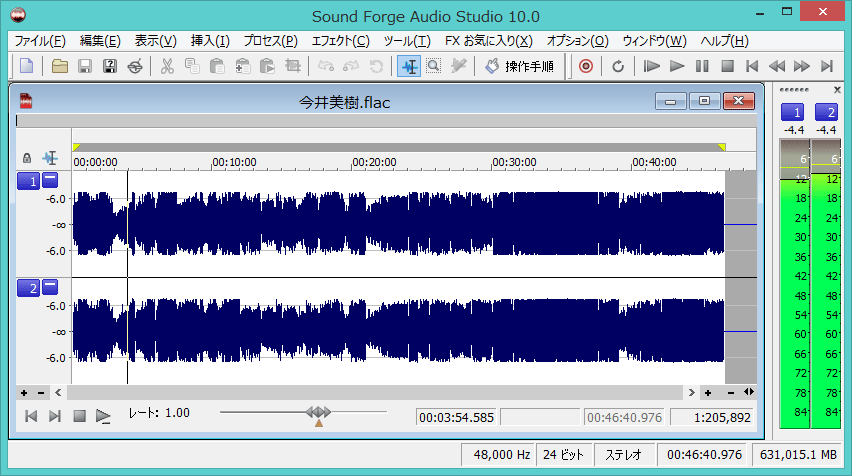Click the Repeat toolbar icon
This screenshot has width=852, height=476.
point(376,66)
